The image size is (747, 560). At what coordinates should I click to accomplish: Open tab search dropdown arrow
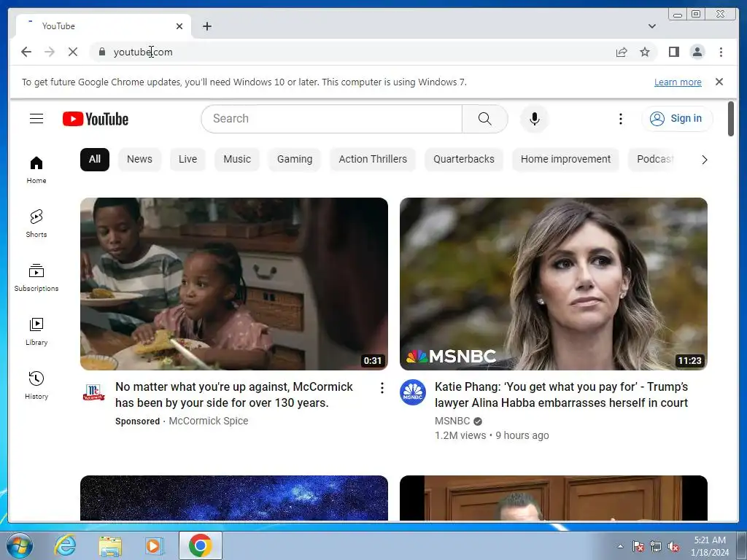[651, 26]
